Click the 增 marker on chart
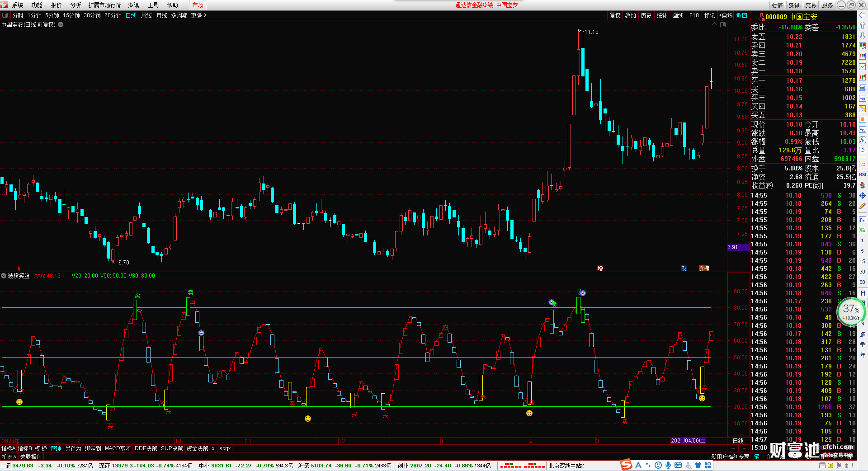The image size is (868, 471). tap(600, 268)
